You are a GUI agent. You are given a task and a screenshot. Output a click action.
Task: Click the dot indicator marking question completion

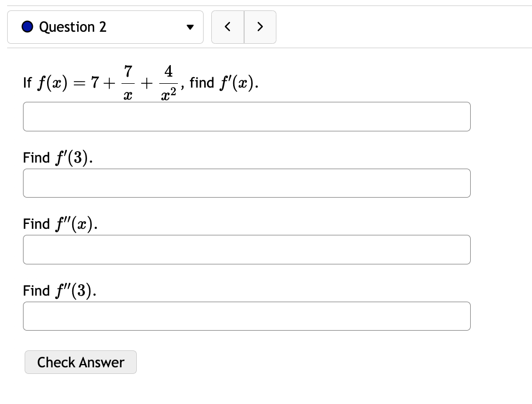(27, 26)
